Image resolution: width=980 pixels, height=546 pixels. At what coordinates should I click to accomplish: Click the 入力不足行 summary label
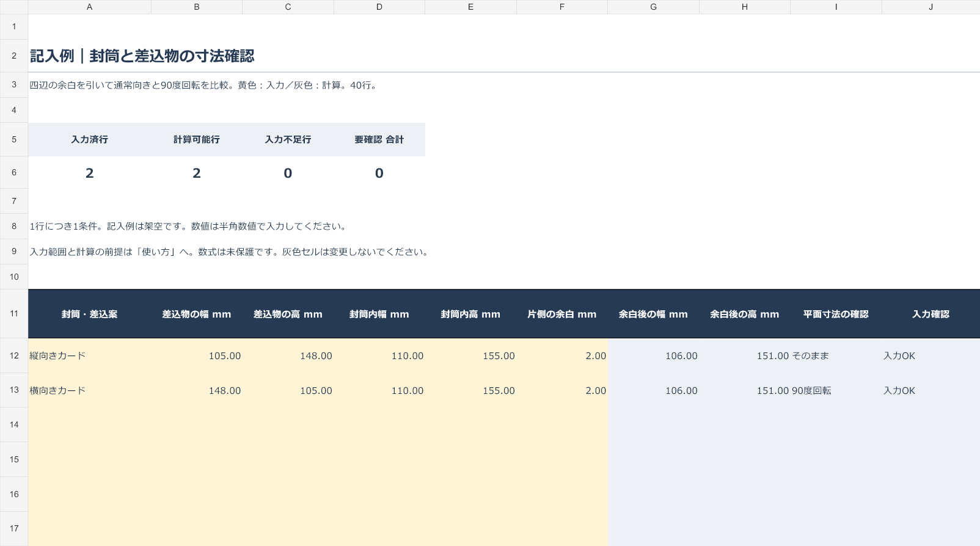tap(288, 139)
